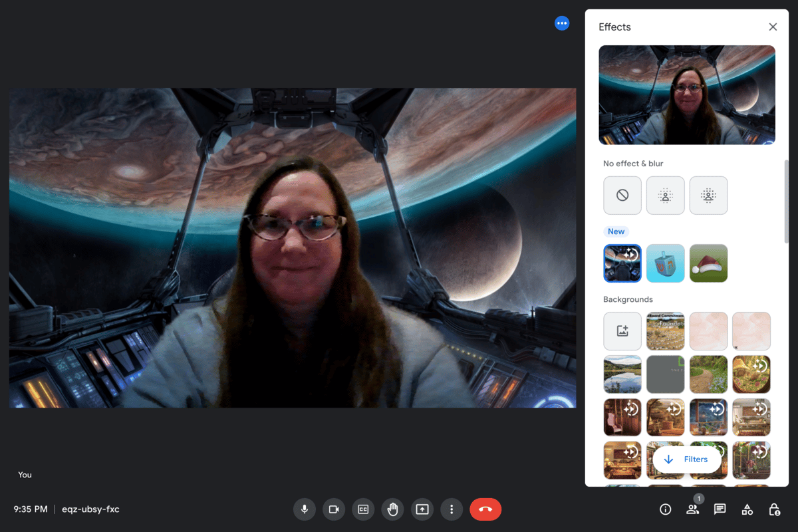Apply the slight background blur

666,196
